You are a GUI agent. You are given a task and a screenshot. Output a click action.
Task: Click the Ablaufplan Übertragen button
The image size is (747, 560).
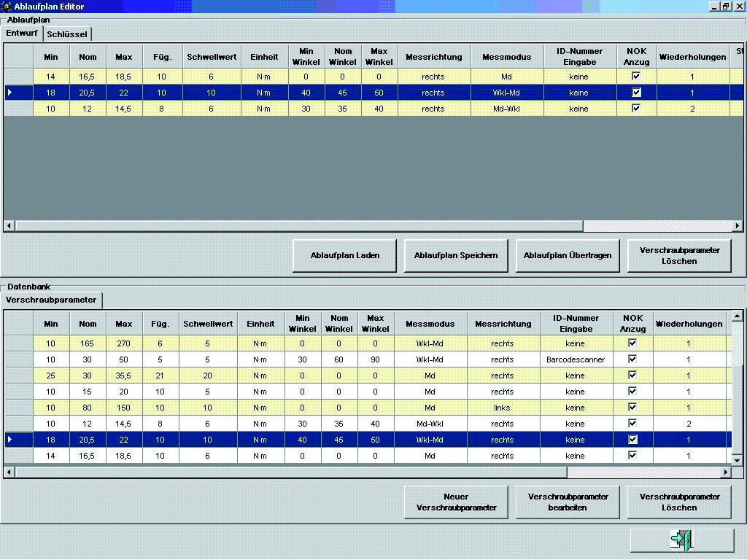[568, 256]
